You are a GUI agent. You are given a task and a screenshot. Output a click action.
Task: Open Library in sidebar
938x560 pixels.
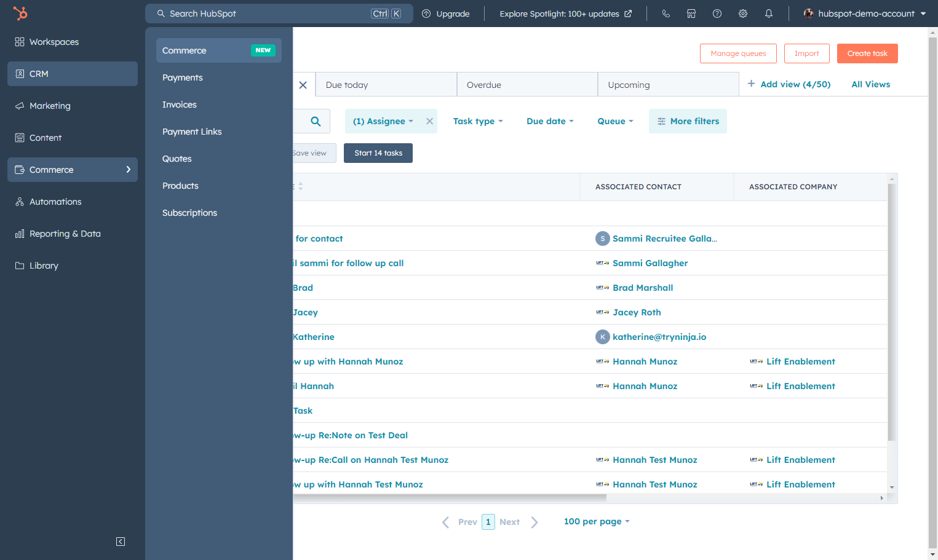tap(73, 266)
